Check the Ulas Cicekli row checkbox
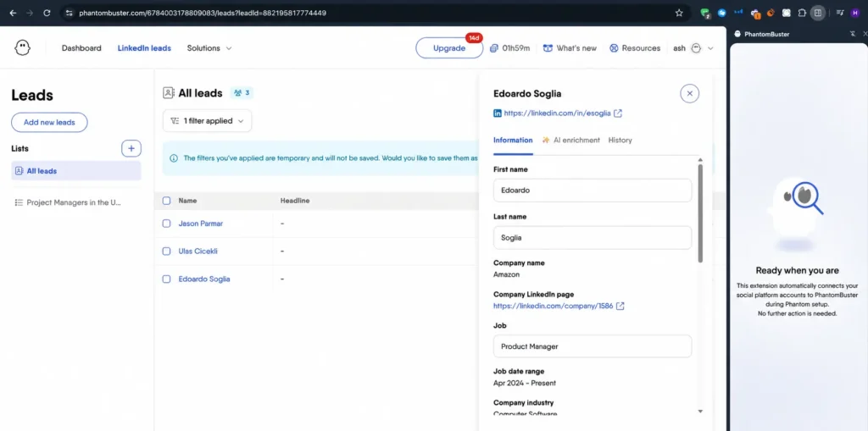This screenshot has width=868, height=431. (x=167, y=251)
